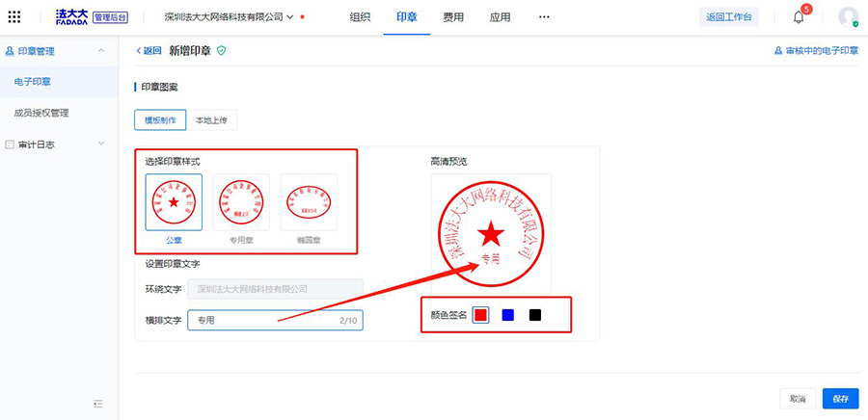Screen dimensions: 868x420
Task: Open the more options ellipsis menu
Action: click(544, 17)
